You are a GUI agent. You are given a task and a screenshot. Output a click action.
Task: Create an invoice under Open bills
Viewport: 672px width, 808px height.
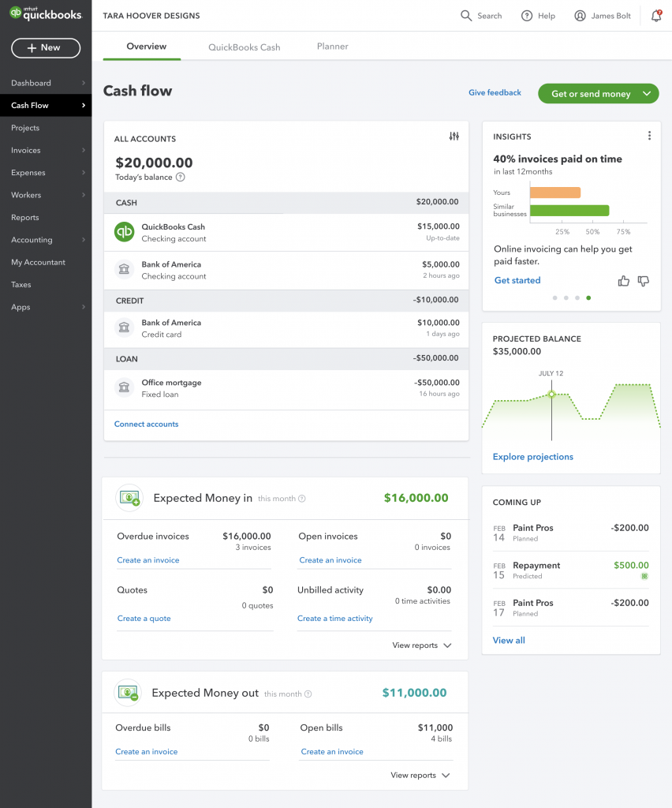[x=332, y=752]
